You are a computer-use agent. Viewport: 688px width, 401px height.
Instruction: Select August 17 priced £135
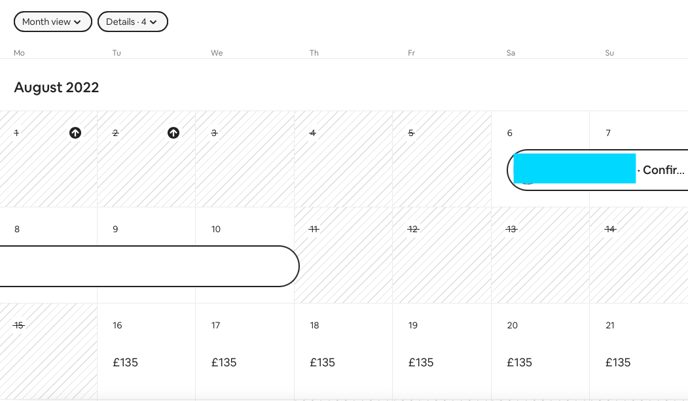point(245,351)
